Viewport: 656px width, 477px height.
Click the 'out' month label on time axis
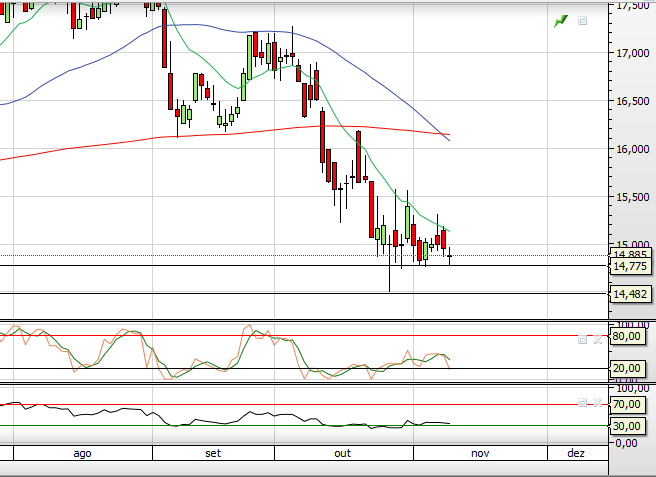[x=342, y=454]
